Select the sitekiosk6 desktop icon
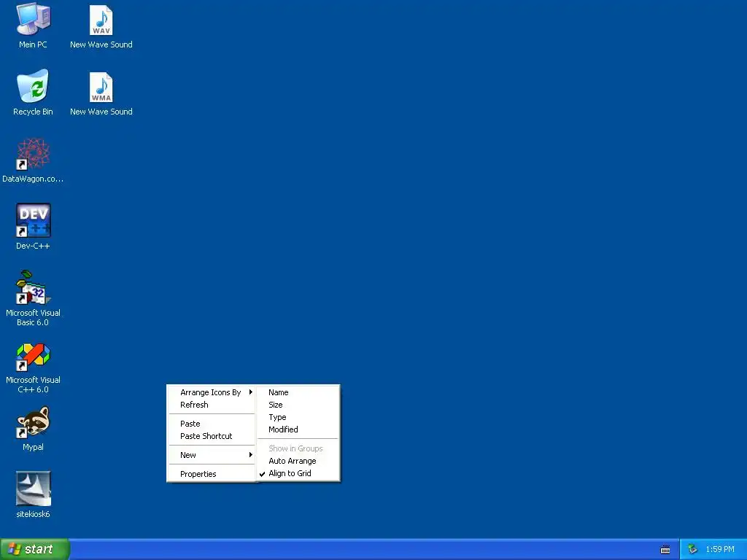Screen dimensions: 747x560 click(33, 495)
